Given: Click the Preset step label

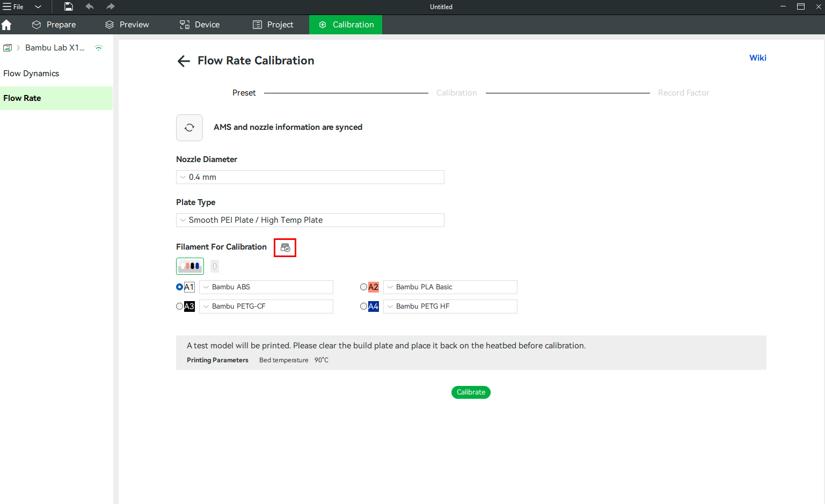Looking at the screenshot, I should tap(244, 93).
